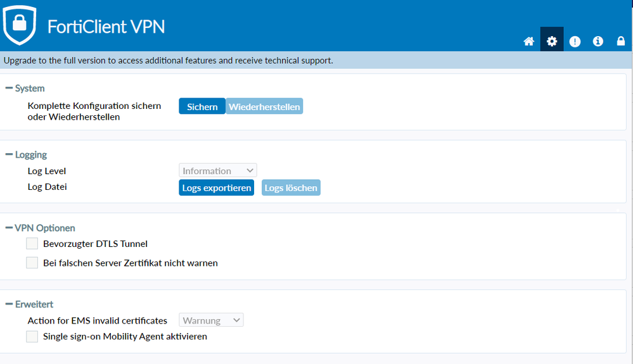Image resolution: width=633 pixels, height=364 pixels.
Task: Toggle Bei falschen Server Zertifikat nicht warnen
Action: pos(32,263)
